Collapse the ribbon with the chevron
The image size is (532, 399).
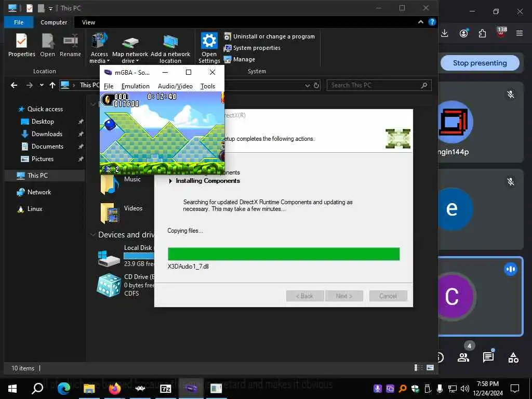[421, 22]
